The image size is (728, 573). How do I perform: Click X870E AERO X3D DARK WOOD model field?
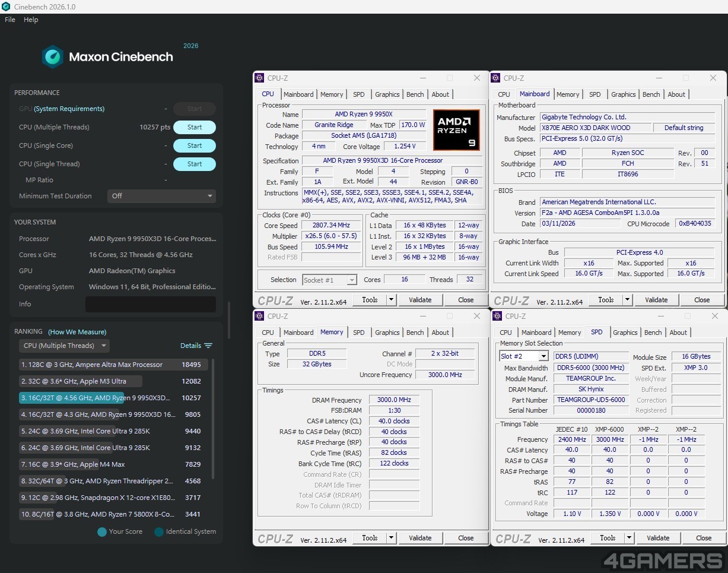click(595, 128)
